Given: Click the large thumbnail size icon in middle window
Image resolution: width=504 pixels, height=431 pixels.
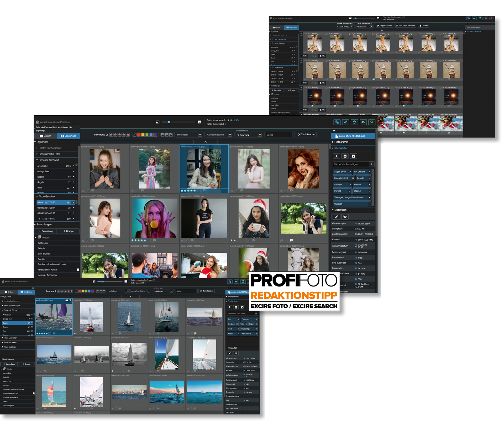Looking at the screenshot, I should click(x=199, y=122).
